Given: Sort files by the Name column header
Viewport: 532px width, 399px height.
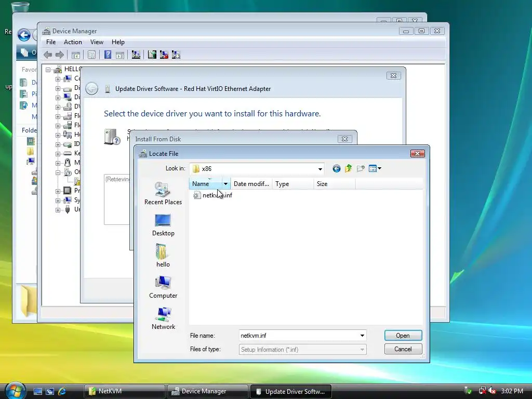Looking at the screenshot, I should [x=206, y=184].
